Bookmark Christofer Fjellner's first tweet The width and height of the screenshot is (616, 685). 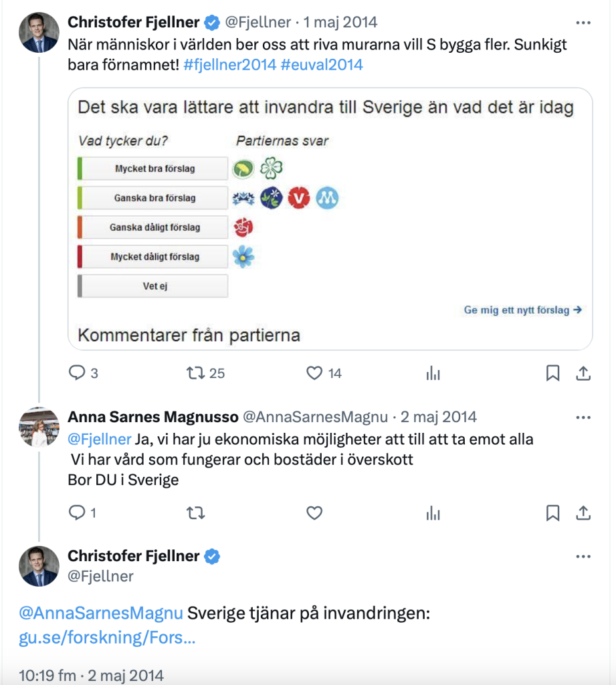click(552, 373)
